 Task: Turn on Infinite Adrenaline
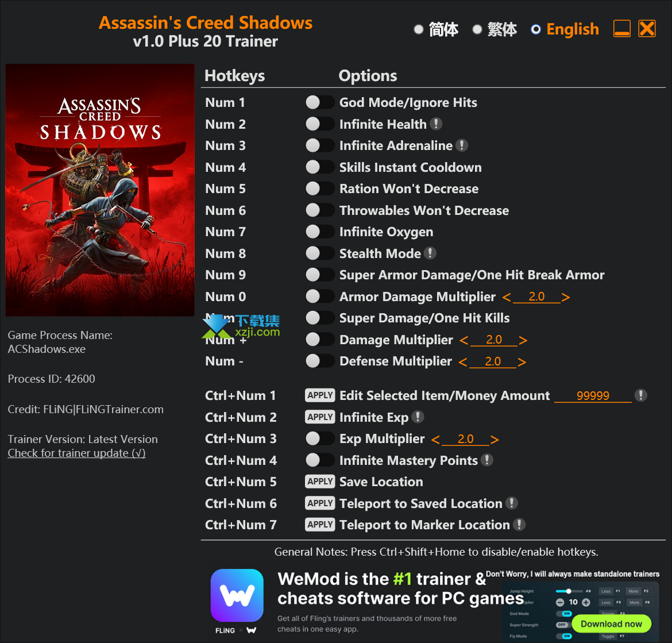320,145
